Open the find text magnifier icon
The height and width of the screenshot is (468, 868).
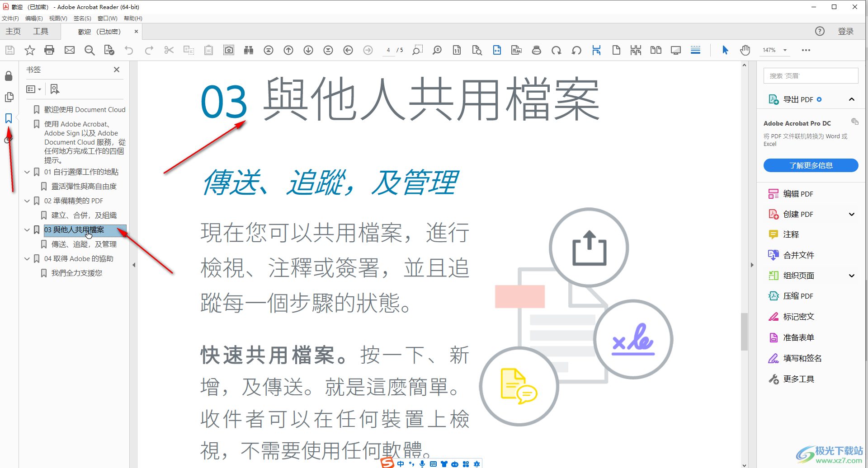[90, 50]
